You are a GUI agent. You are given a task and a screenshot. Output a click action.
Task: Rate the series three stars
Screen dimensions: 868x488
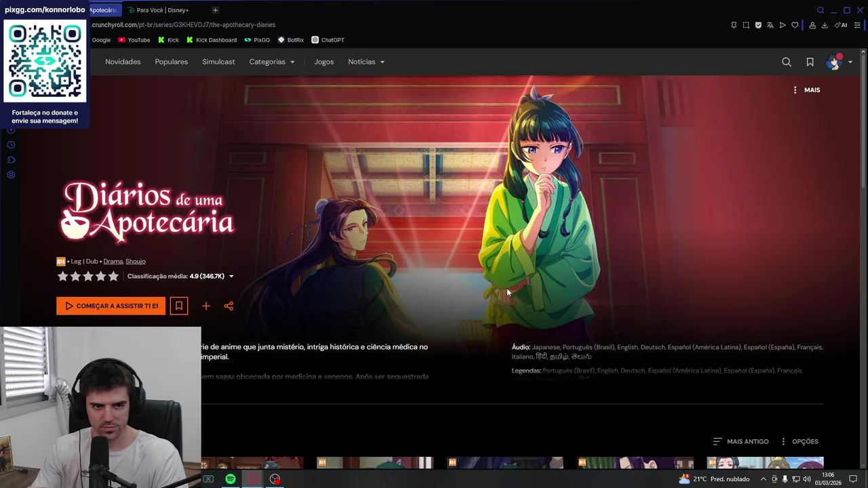coord(88,277)
